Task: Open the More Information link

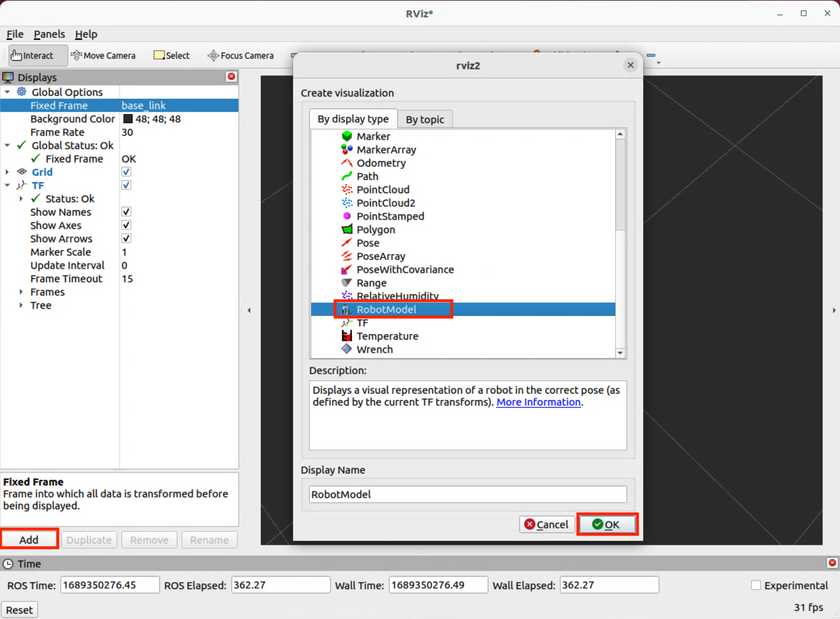Action: pos(538,402)
